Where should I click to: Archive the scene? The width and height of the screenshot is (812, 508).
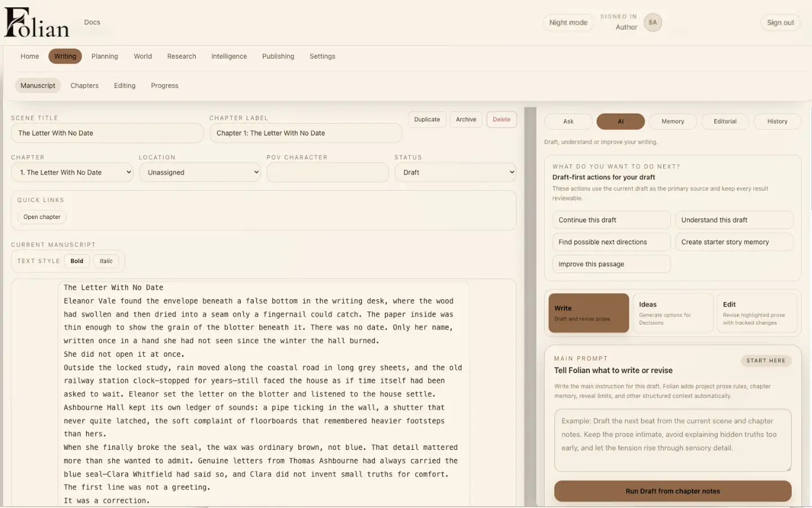coord(466,120)
